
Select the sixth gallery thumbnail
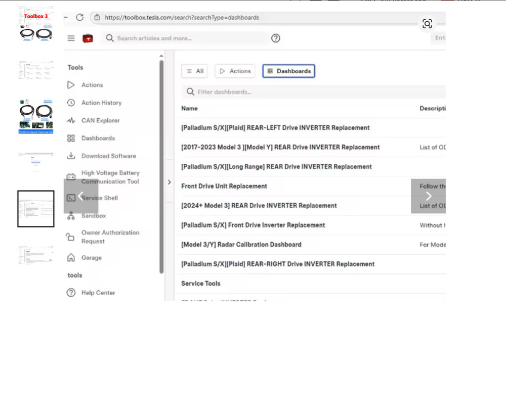[x=36, y=255]
